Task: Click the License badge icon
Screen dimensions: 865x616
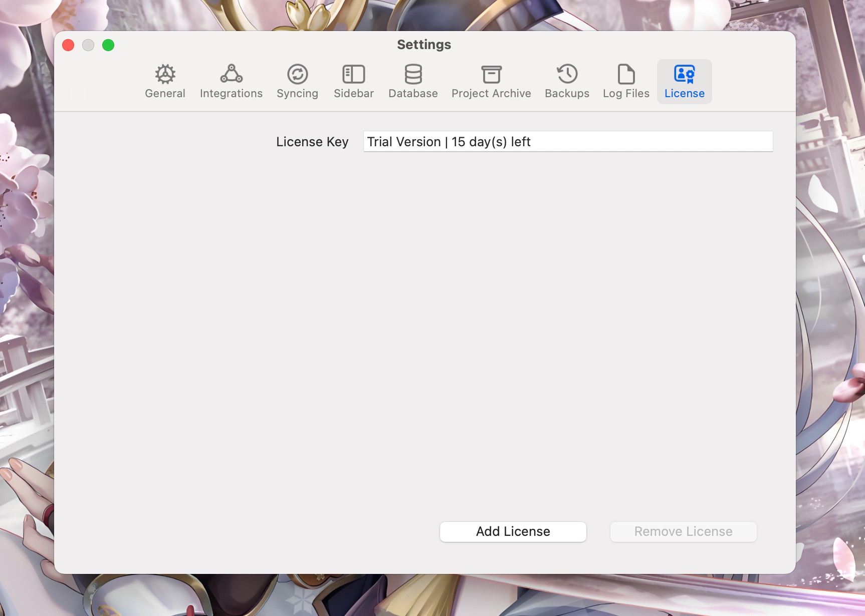Action: coord(684,74)
